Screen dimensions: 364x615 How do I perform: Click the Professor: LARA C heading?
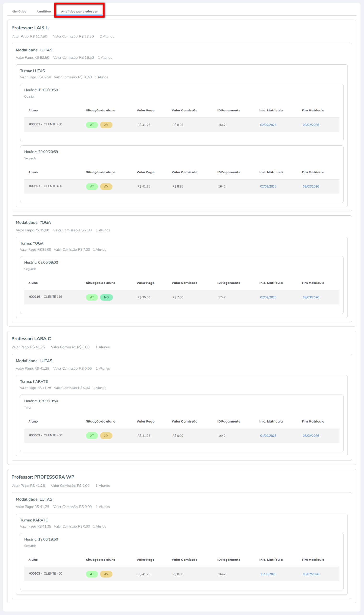click(x=31, y=338)
